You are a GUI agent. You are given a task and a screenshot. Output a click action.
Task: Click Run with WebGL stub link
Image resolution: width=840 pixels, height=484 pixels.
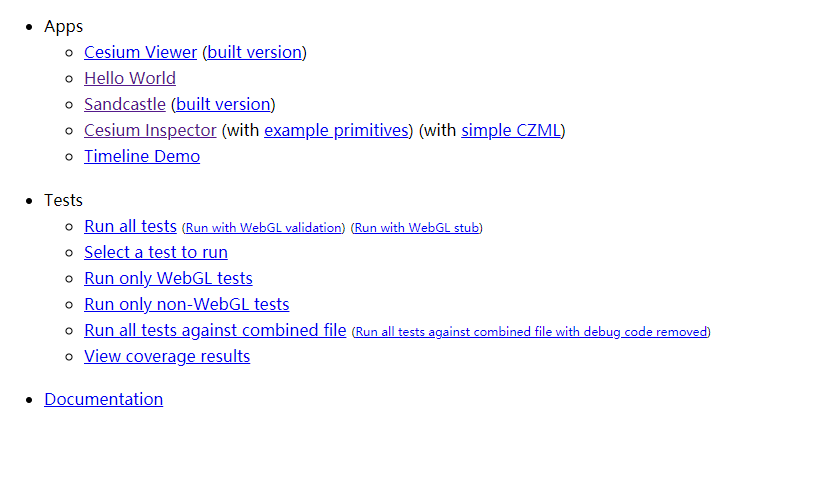click(x=416, y=228)
